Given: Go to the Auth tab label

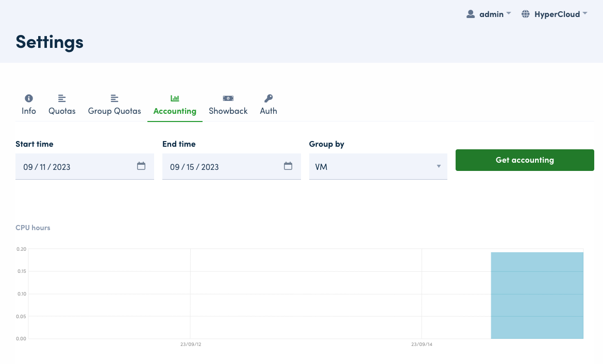Looking at the screenshot, I should (269, 111).
